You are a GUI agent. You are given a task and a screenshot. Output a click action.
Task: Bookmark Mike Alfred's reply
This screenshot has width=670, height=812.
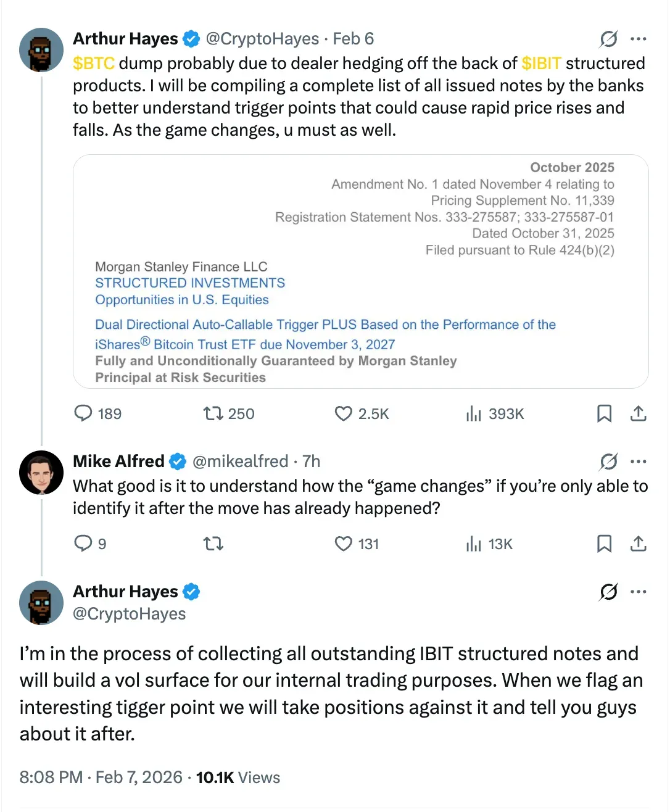pos(604,544)
